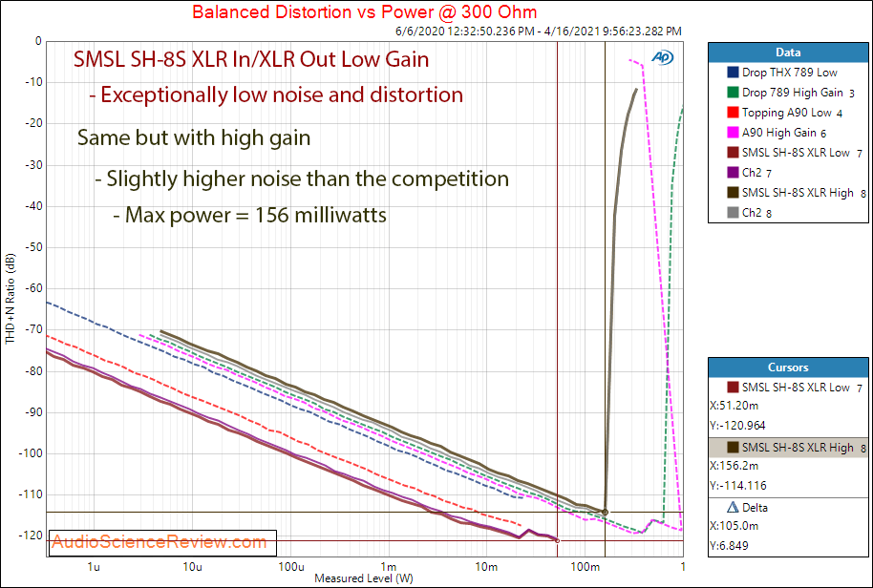Image resolution: width=873 pixels, height=588 pixels.
Task: Click the Same but with high gain annotation
Action: (194, 138)
